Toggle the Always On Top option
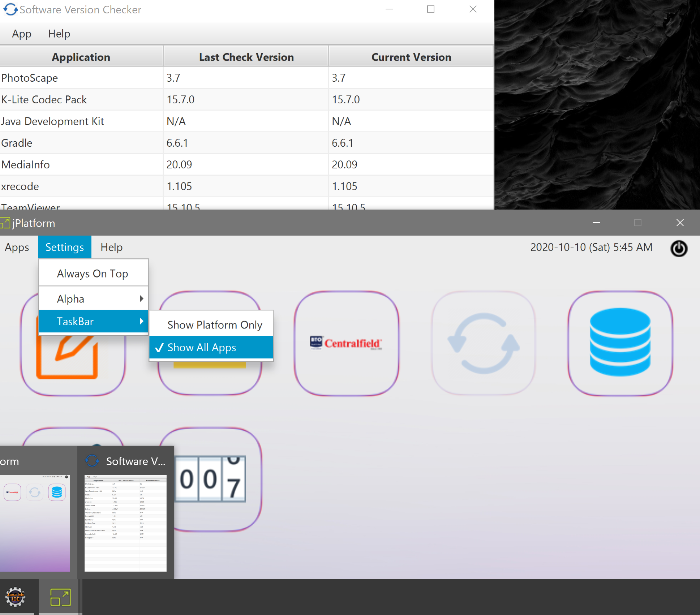This screenshot has width=700, height=615. pos(93,273)
